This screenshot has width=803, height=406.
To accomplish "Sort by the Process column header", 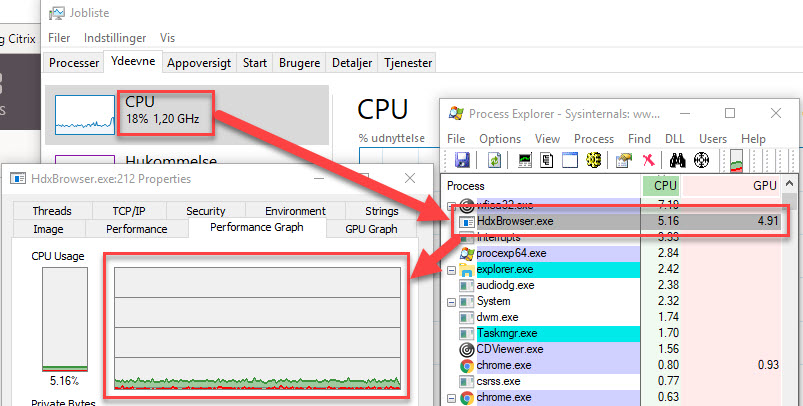I will [x=541, y=186].
